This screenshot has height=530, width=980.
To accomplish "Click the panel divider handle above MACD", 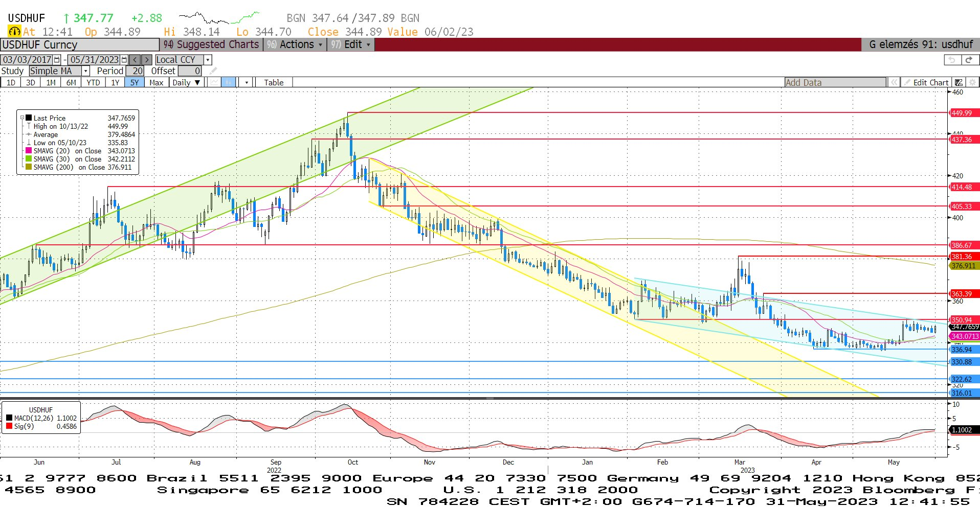I will [x=489, y=398].
